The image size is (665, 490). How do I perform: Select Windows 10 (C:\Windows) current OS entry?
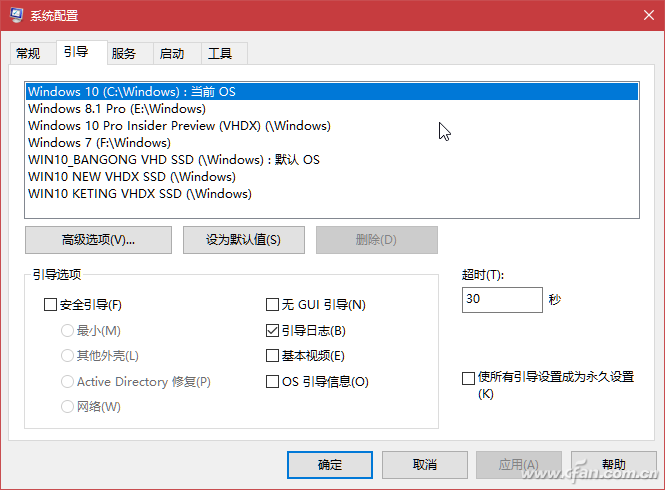(x=332, y=92)
